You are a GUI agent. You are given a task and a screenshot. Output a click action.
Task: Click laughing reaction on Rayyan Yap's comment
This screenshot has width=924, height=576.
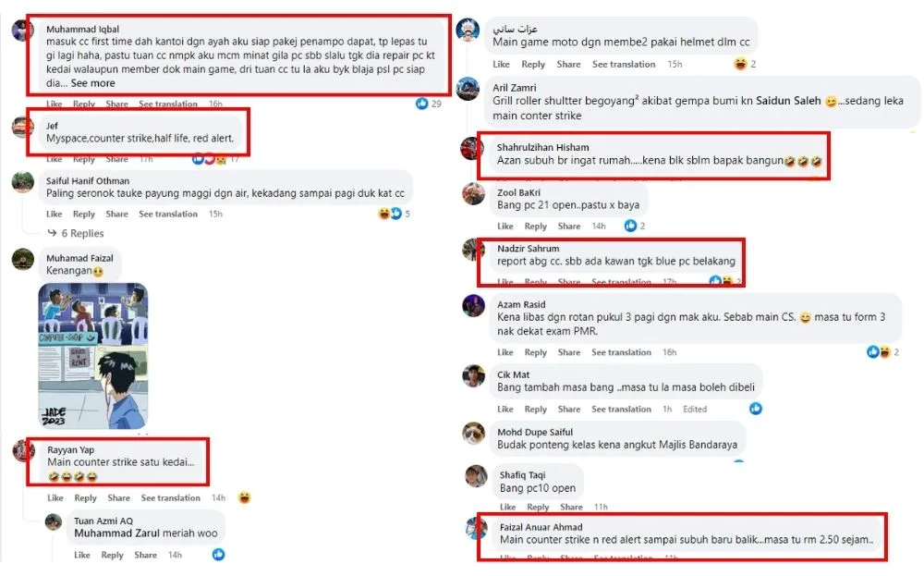pos(244,497)
